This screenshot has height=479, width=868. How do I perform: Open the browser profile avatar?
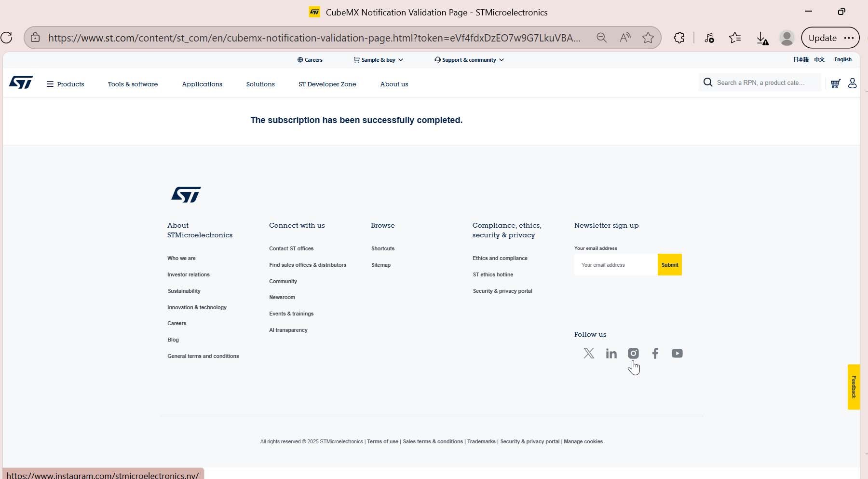pos(787,38)
